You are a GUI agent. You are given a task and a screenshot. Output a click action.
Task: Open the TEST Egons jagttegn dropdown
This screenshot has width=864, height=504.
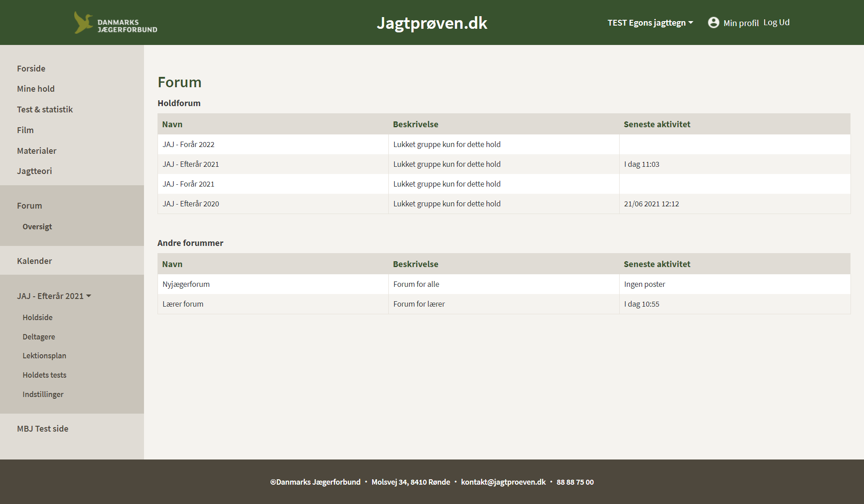[650, 22]
